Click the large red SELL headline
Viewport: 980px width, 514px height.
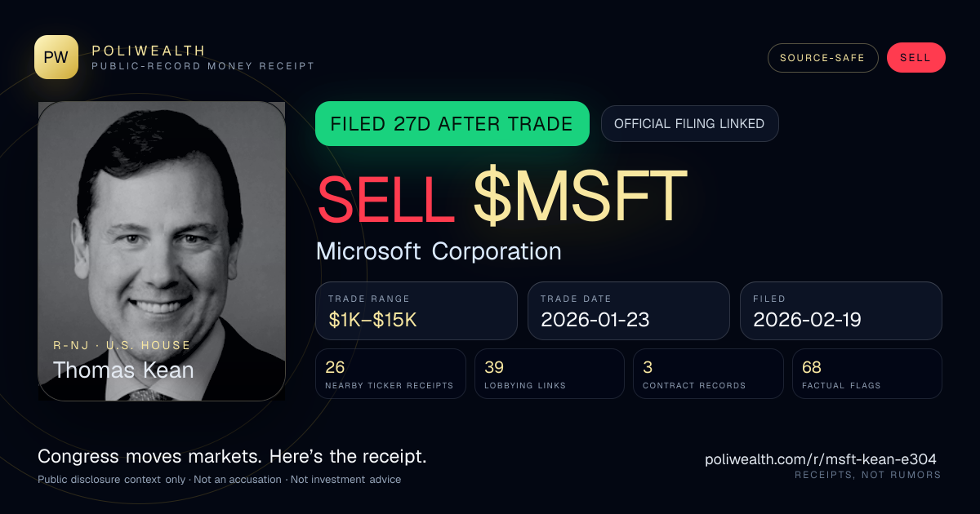(x=385, y=197)
